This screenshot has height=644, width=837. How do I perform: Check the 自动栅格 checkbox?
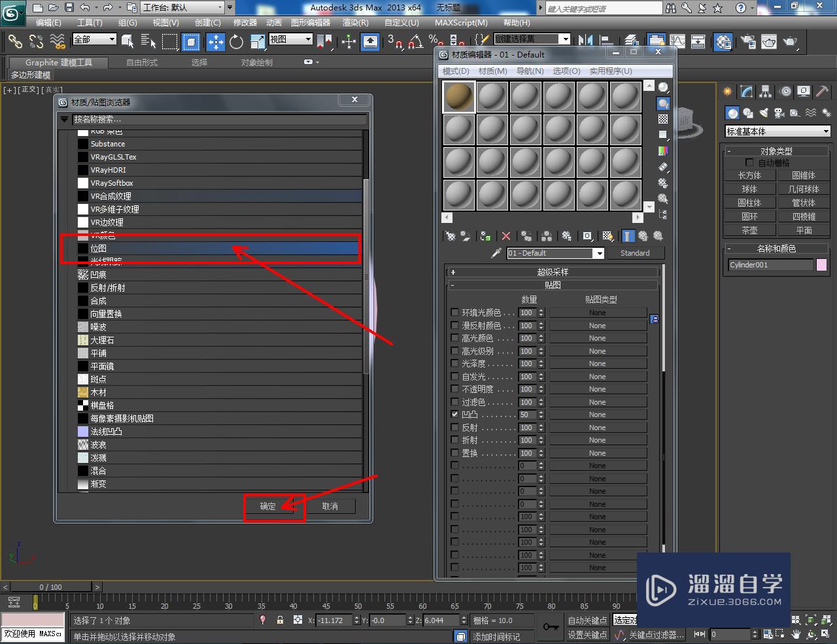tap(749, 163)
